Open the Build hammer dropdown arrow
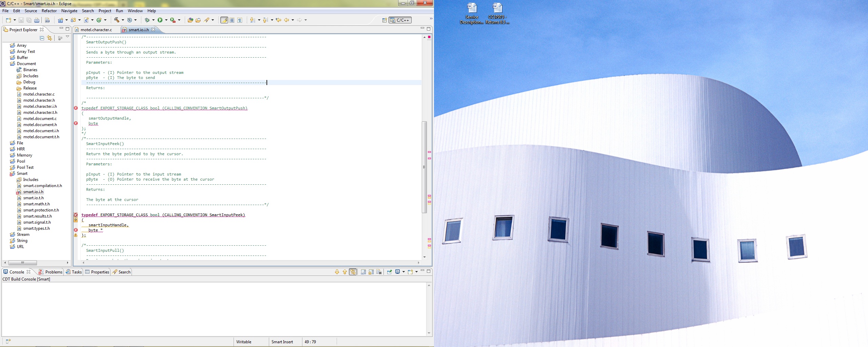Screen dimensions: 868x347 click(123, 20)
